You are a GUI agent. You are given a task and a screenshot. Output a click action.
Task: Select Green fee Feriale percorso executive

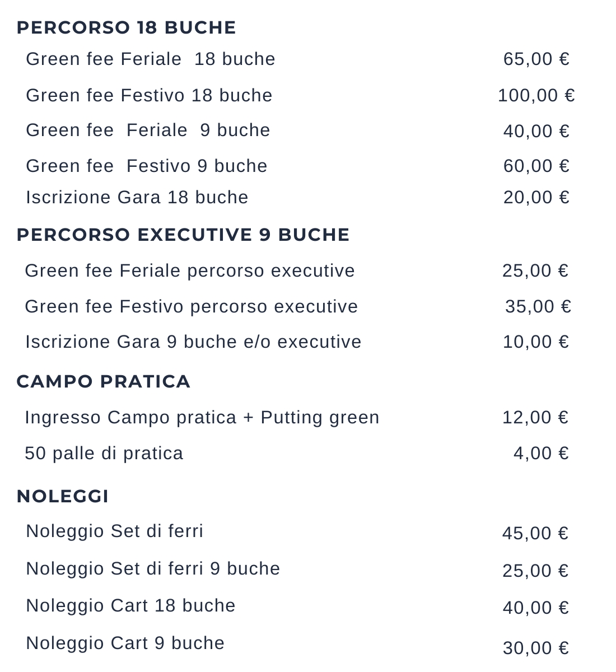189,270
